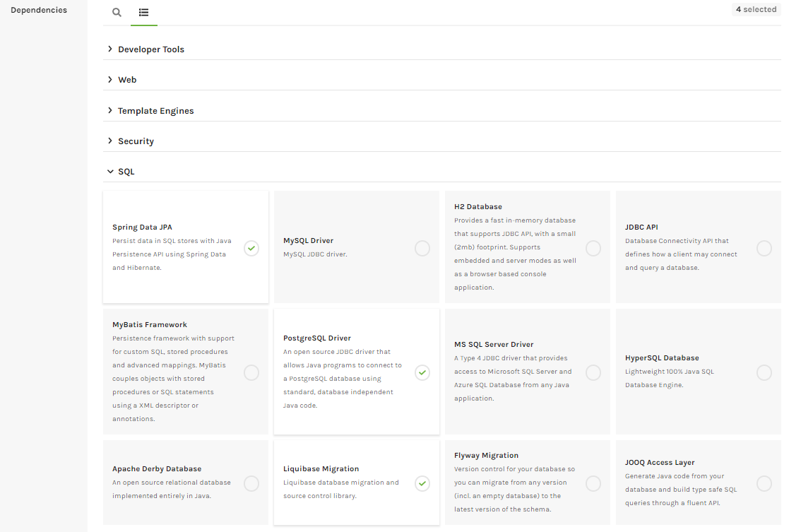Screen dimensions: 789x532
Task: Tick the HyperSQL Database checkbox
Action: (764, 372)
